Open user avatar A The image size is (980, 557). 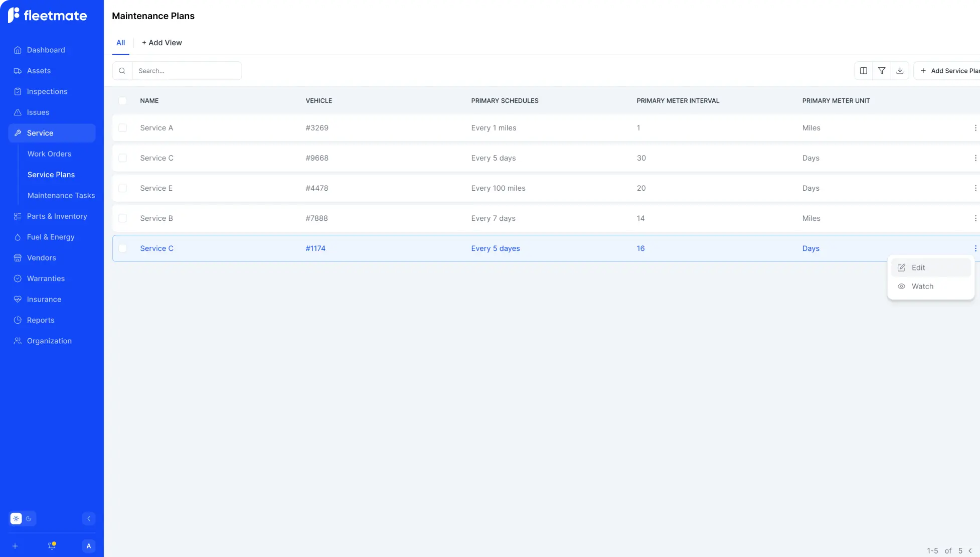[x=89, y=546]
